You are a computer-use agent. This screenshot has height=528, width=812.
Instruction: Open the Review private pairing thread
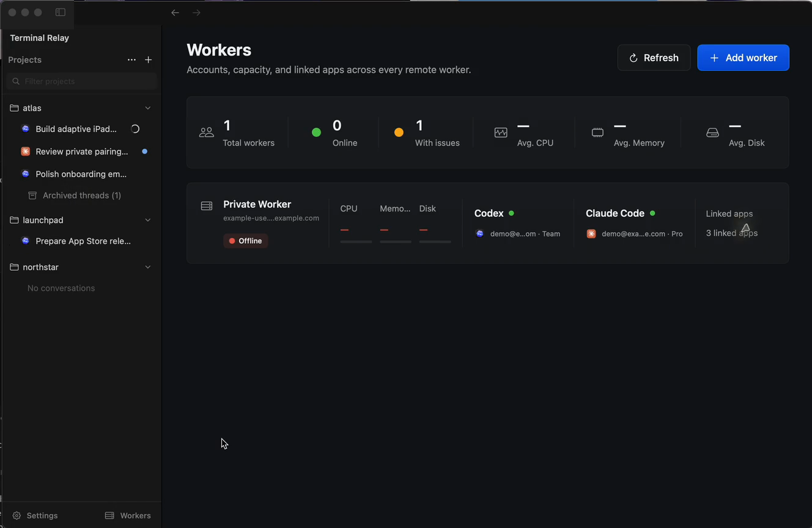click(x=81, y=152)
